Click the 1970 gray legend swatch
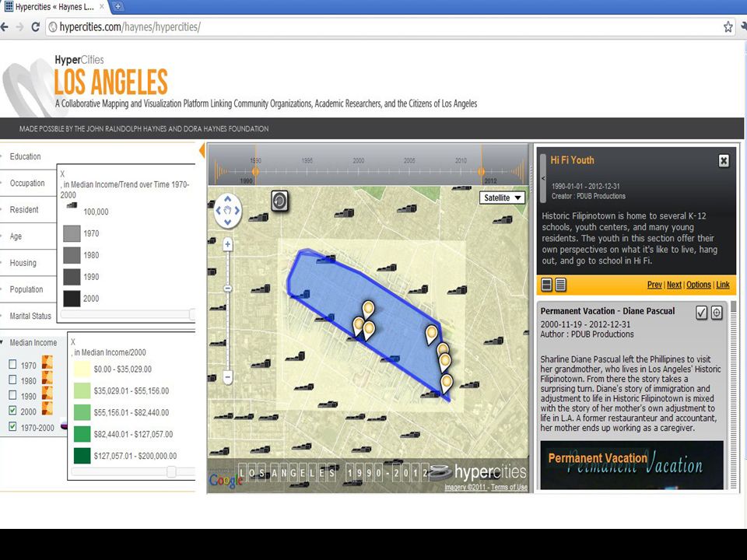747x560 pixels. [72, 233]
